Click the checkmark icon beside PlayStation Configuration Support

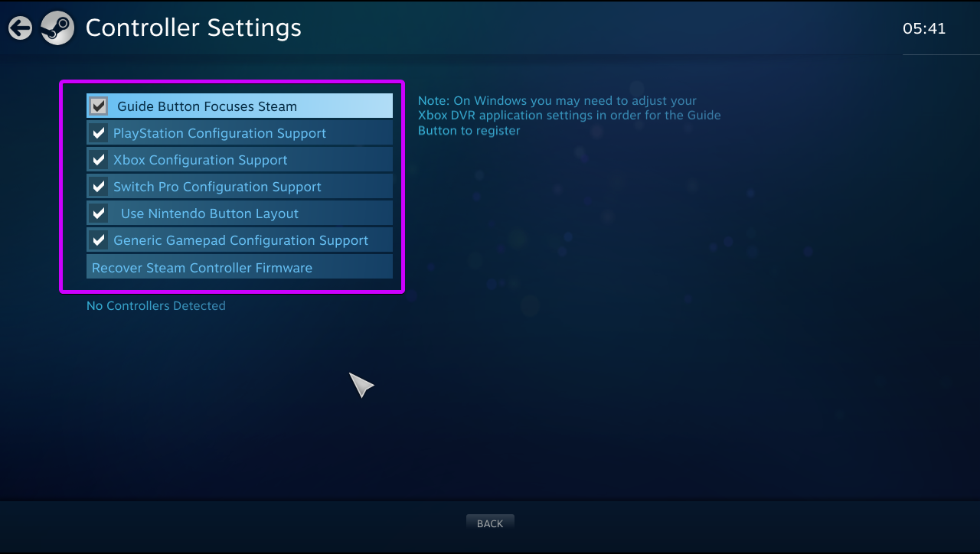pyautogui.click(x=98, y=133)
